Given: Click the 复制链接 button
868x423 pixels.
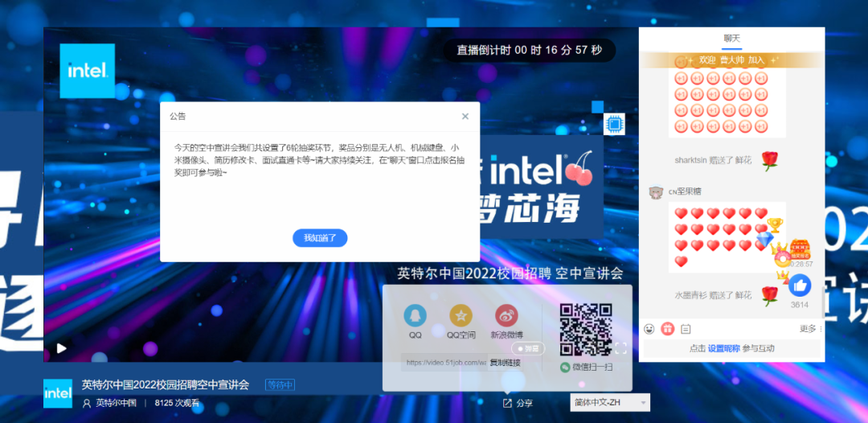Looking at the screenshot, I should point(505,363).
